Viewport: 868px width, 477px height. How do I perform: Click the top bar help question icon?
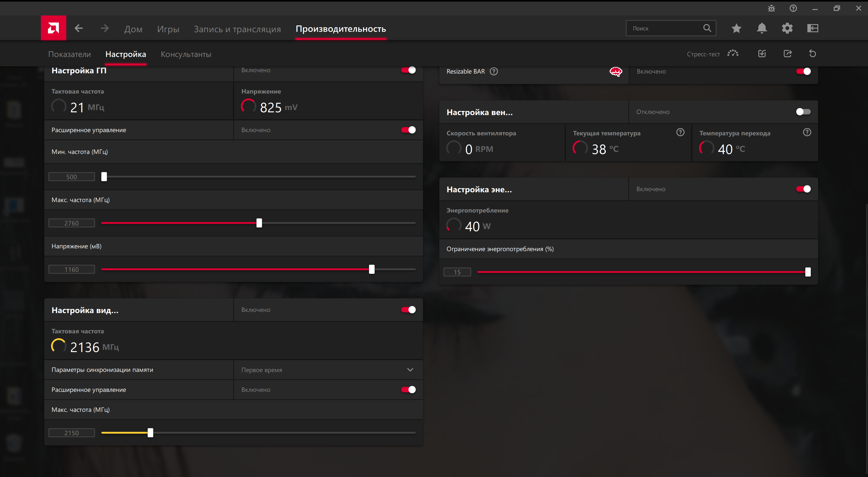(793, 8)
